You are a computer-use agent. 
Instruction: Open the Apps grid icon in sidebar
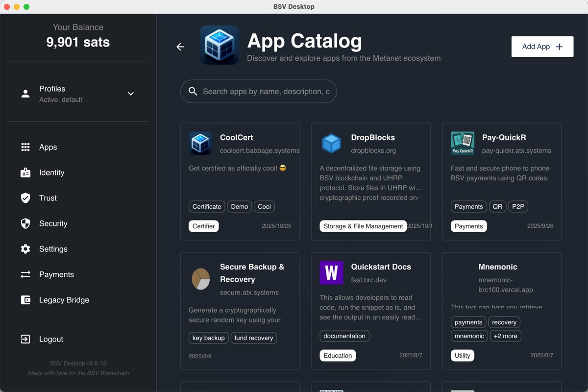coord(25,147)
